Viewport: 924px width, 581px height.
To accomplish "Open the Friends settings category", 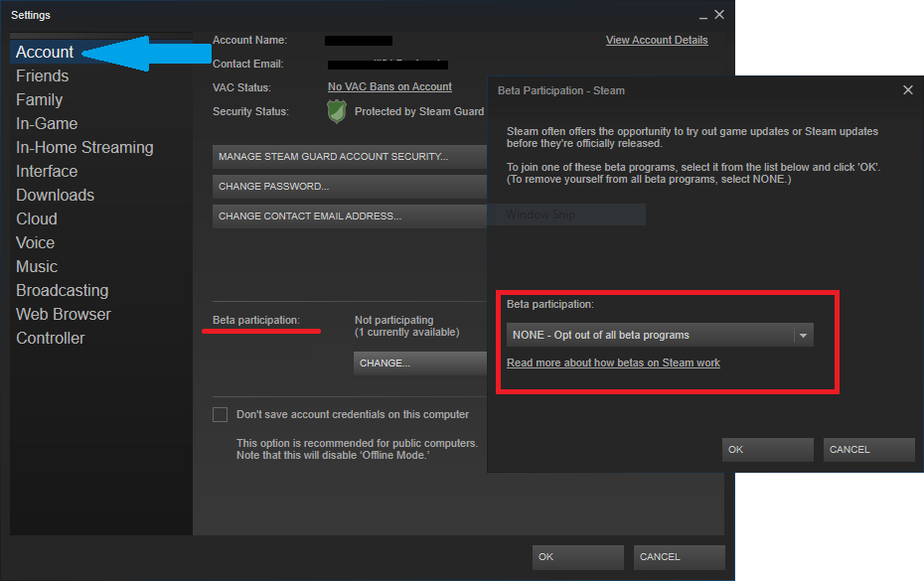I will (43, 75).
